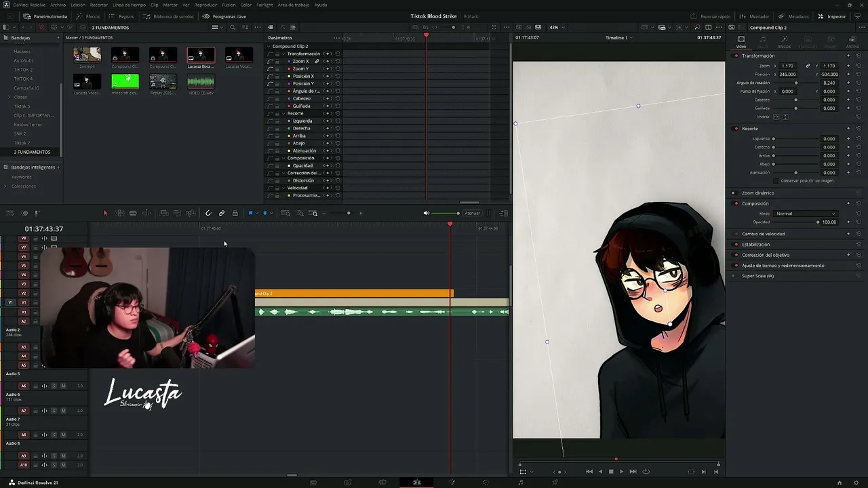Image resolution: width=868 pixels, height=488 pixels.
Task: Toggle Recorte section enable switch
Action: pos(736,128)
